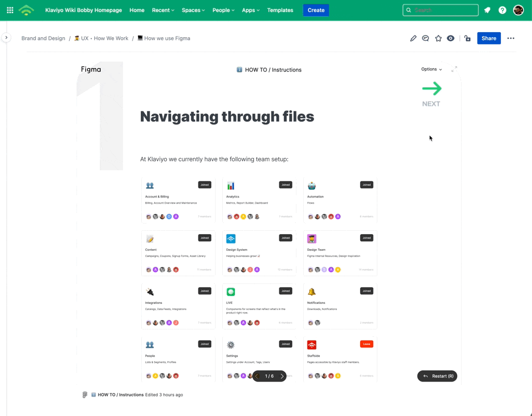The image size is (532, 416).
Task: Focus the Search input field
Action: 441,10
